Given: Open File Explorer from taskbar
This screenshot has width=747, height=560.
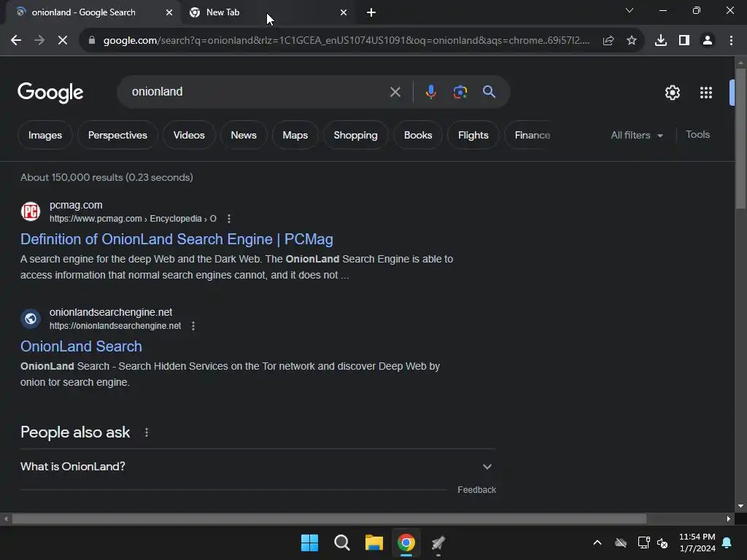Looking at the screenshot, I should click(374, 542).
